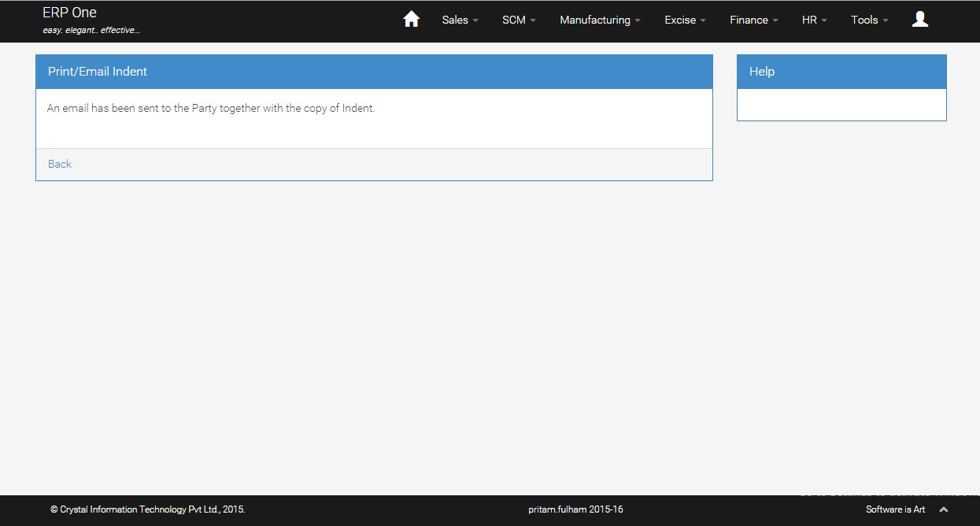
Task: Click the ERP One logo
Action: (x=70, y=13)
